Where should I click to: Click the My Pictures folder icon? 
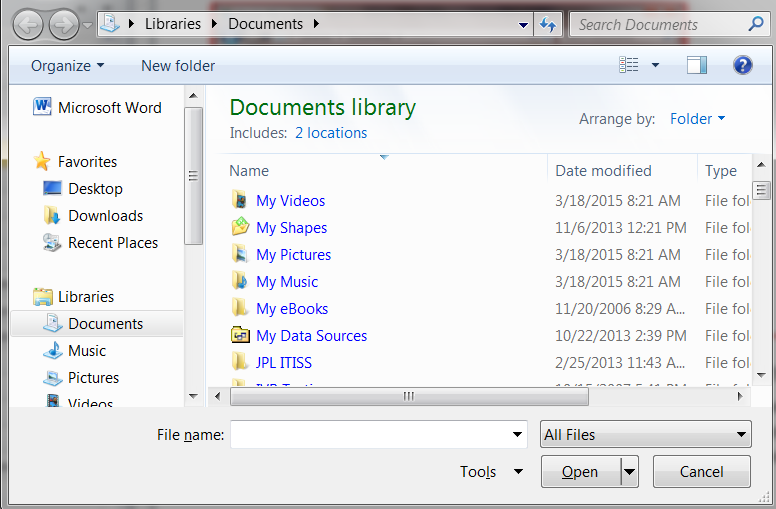[x=240, y=254]
